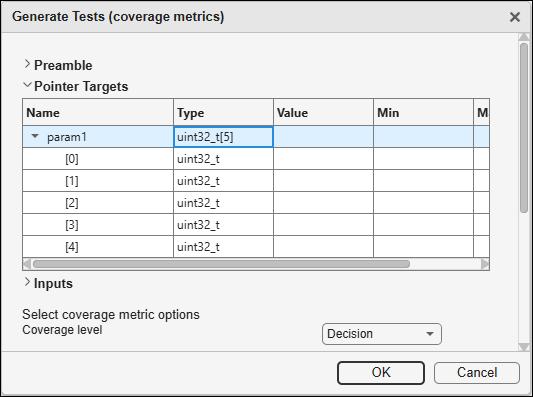
Task: Select the [1] array element row
Action: [256, 181]
